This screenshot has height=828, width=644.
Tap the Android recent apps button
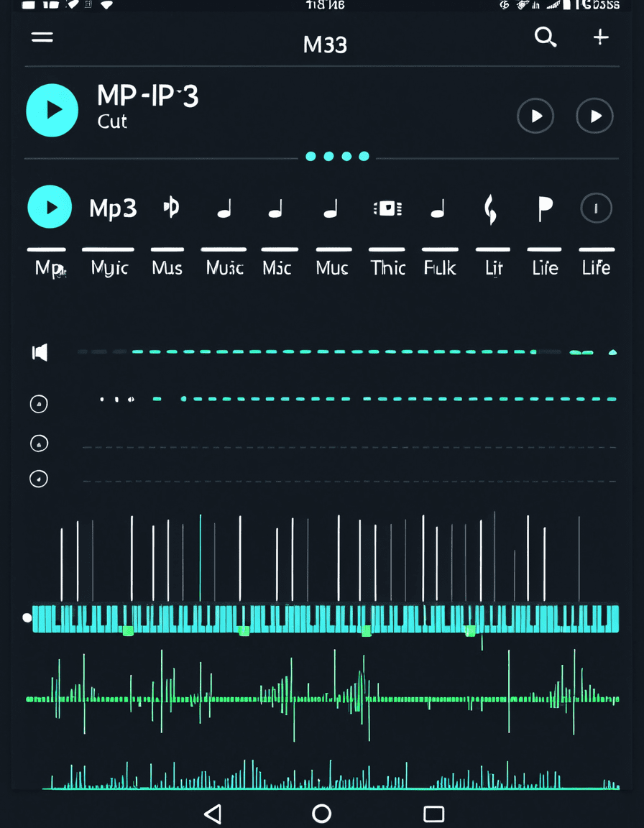coord(434,814)
